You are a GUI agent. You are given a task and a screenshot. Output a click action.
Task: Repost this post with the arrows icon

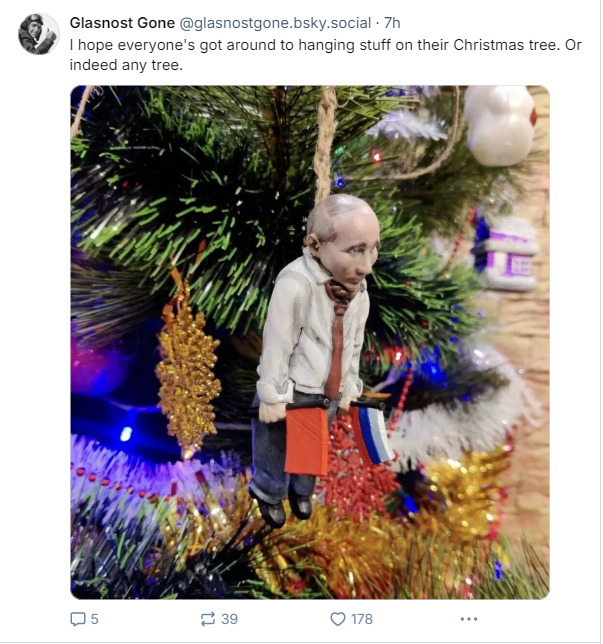tap(207, 619)
